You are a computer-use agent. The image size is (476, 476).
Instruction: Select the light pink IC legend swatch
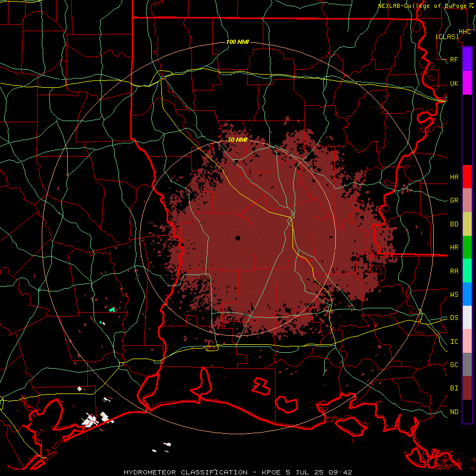(x=467, y=341)
